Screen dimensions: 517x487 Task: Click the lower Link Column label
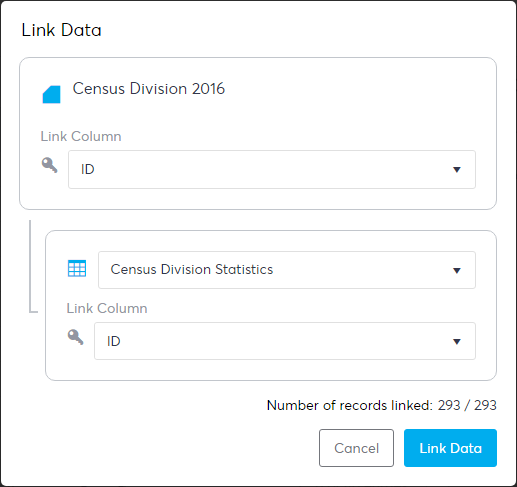pyautogui.click(x=107, y=308)
